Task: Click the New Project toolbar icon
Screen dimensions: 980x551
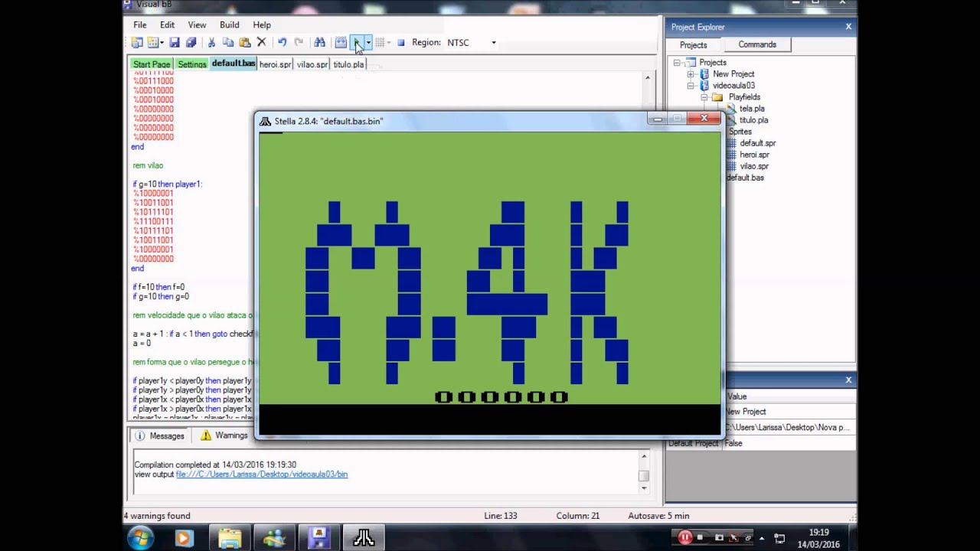Action: [x=137, y=43]
